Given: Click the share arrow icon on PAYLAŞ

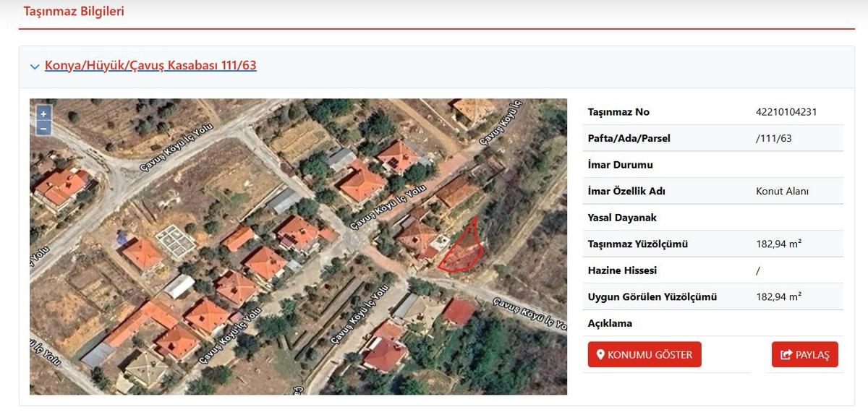Looking at the screenshot, I should [786, 355].
